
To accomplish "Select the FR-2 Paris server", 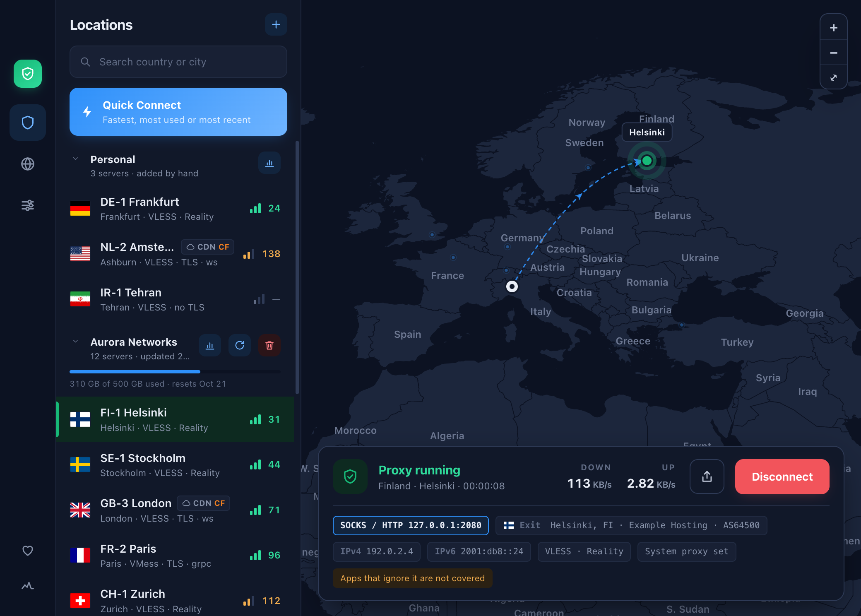I will (x=176, y=556).
